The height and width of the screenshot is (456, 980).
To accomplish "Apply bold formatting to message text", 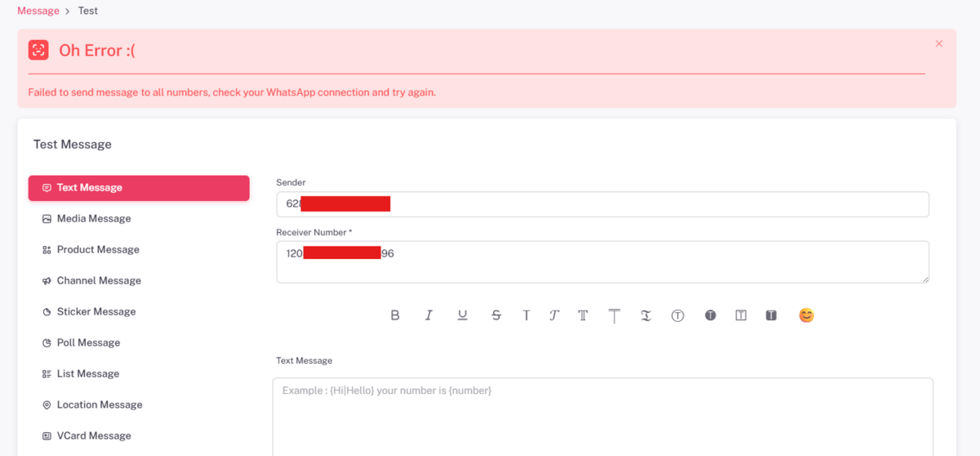I will pos(395,315).
